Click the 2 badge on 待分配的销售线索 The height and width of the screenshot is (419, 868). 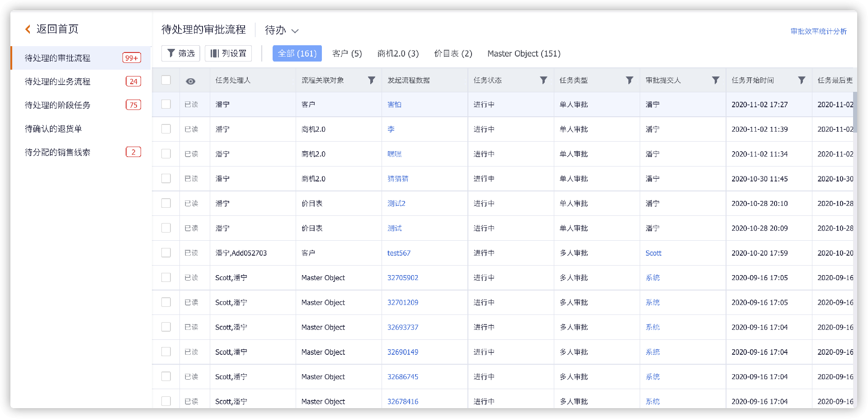(x=133, y=152)
